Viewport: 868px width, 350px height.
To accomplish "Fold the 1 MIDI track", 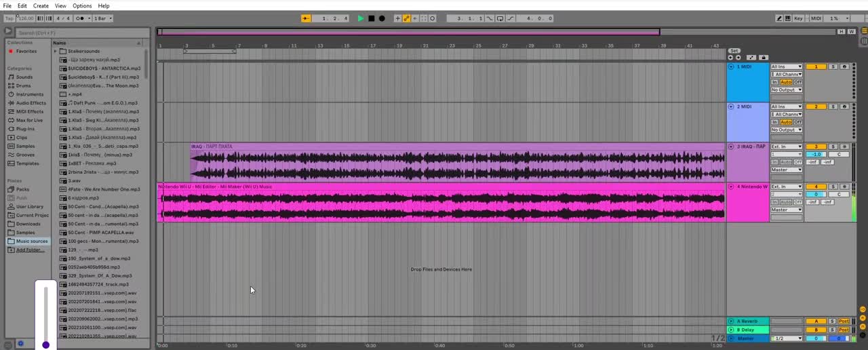I will point(731,66).
